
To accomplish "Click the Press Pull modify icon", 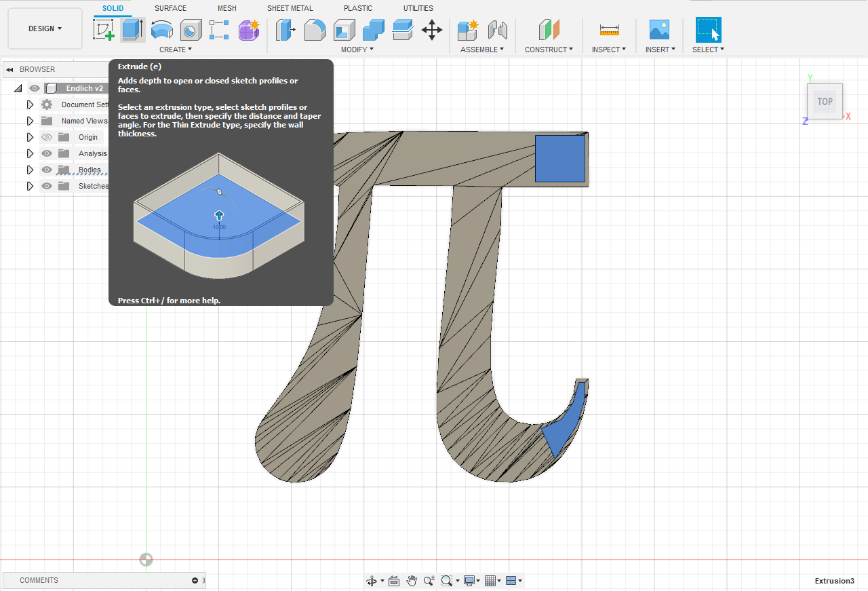I will pos(285,30).
